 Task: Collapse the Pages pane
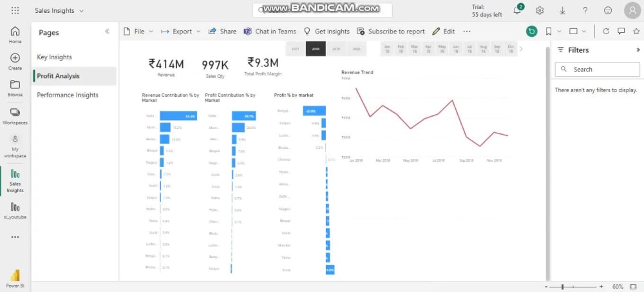(107, 31)
